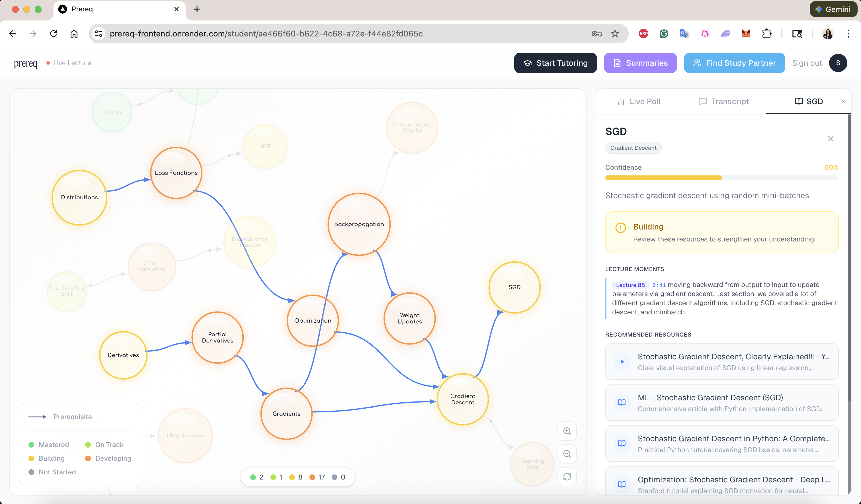The height and width of the screenshot is (504, 861).
Task: Play the Stochastic Gradient Descent video resource
Action: (622, 362)
